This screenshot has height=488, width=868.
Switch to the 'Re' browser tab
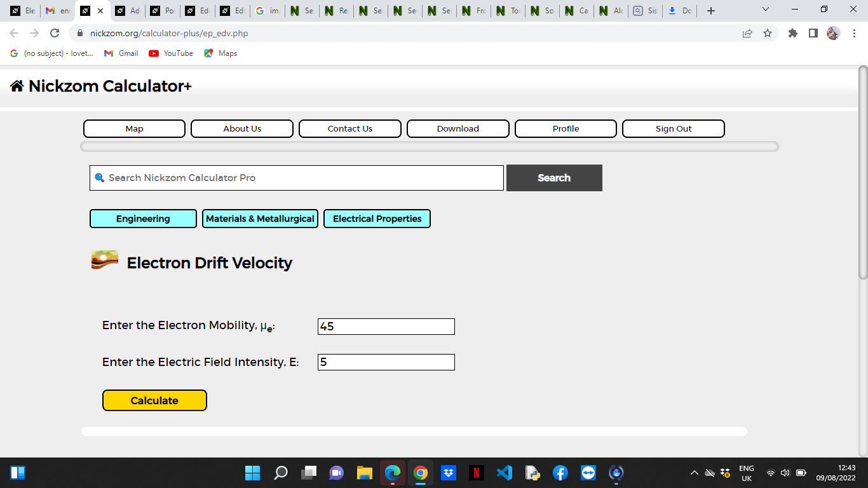click(x=336, y=11)
